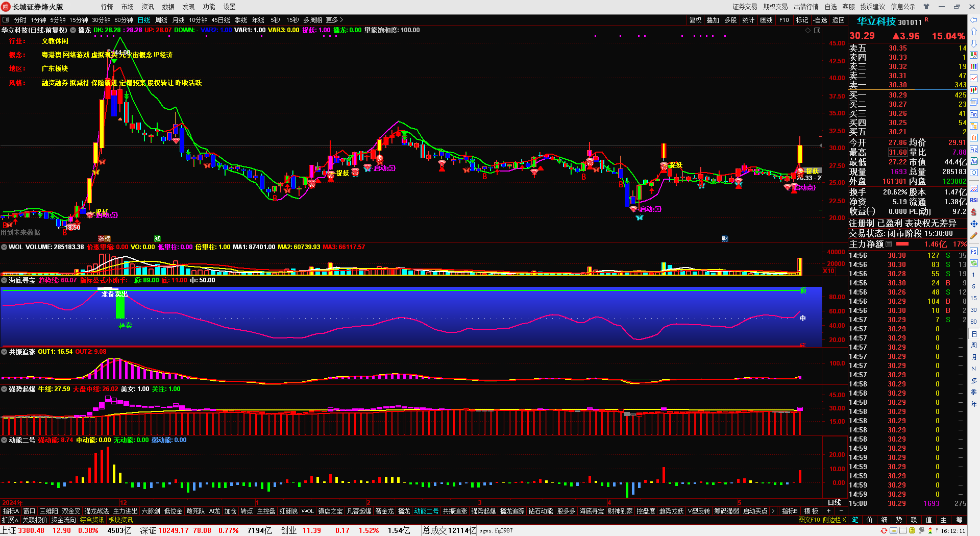The width and height of the screenshot is (980, 536).
Task: Toggle the 海底寻宝 indicator settings circle
Action: (4, 280)
